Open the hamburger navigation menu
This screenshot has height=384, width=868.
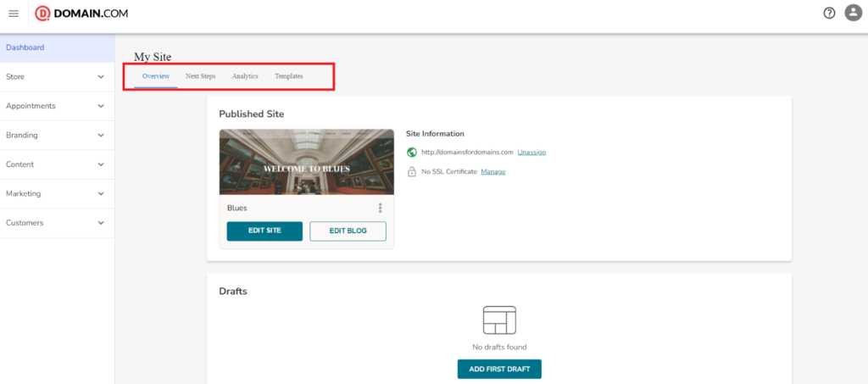point(14,14)
